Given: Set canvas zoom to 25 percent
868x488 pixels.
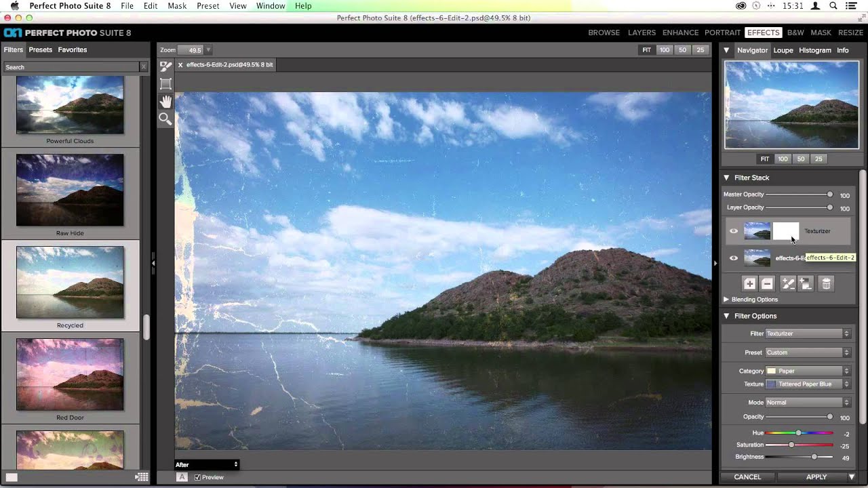Looking at the screenshot, I should point(701,50).
